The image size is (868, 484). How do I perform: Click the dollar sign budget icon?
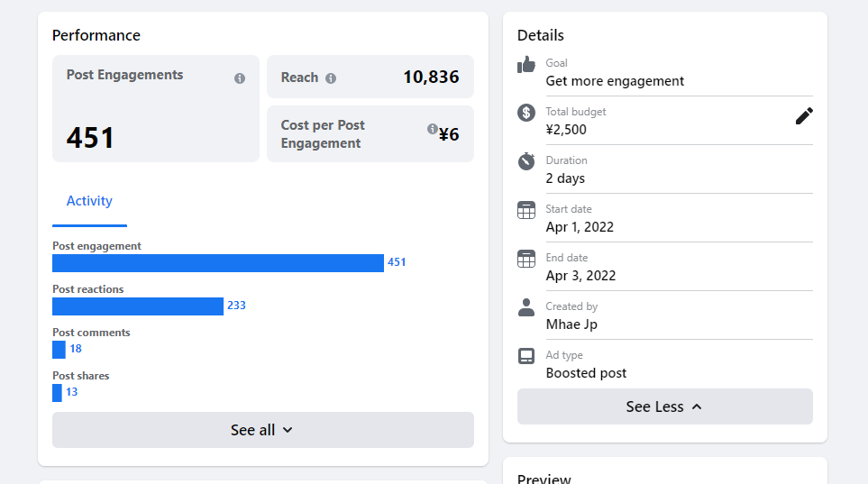[x=526, y=113]
